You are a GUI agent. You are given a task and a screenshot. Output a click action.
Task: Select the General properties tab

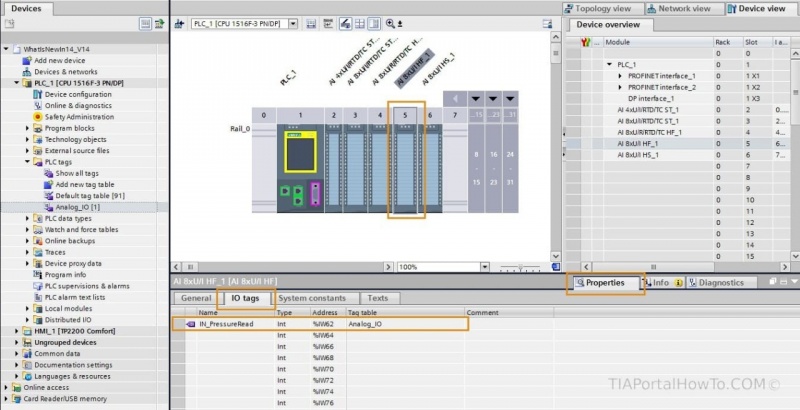point(196,298)
